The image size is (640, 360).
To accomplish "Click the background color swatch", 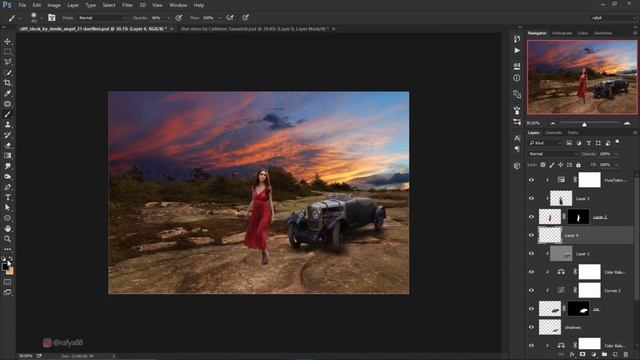I will [10, 271].
